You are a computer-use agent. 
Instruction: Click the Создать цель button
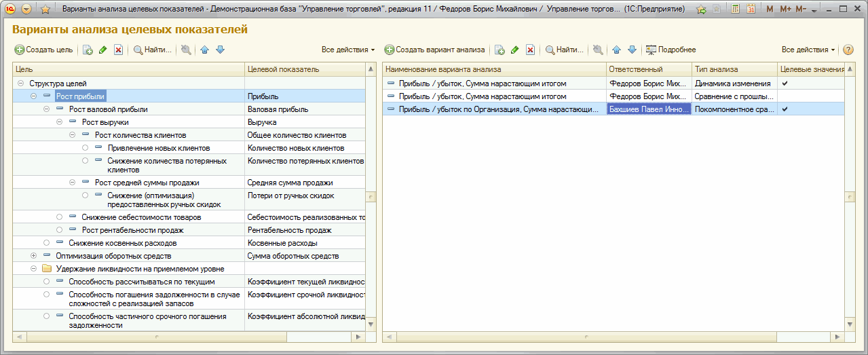44,50
